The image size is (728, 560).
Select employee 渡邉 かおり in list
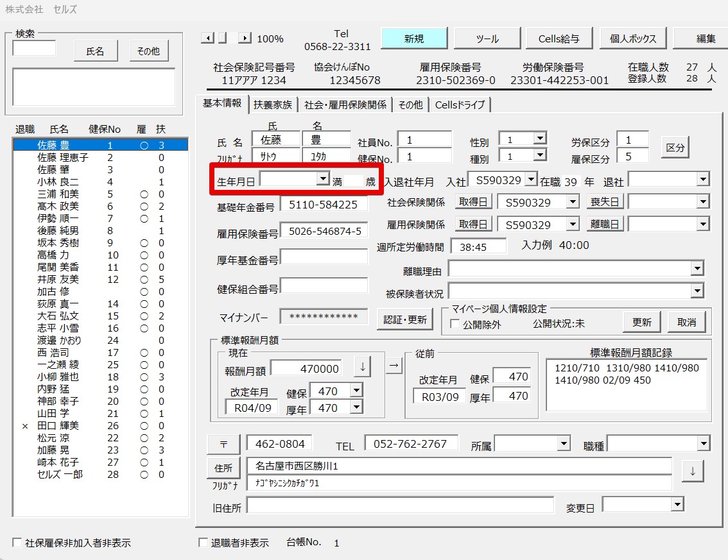coord(100,340)
